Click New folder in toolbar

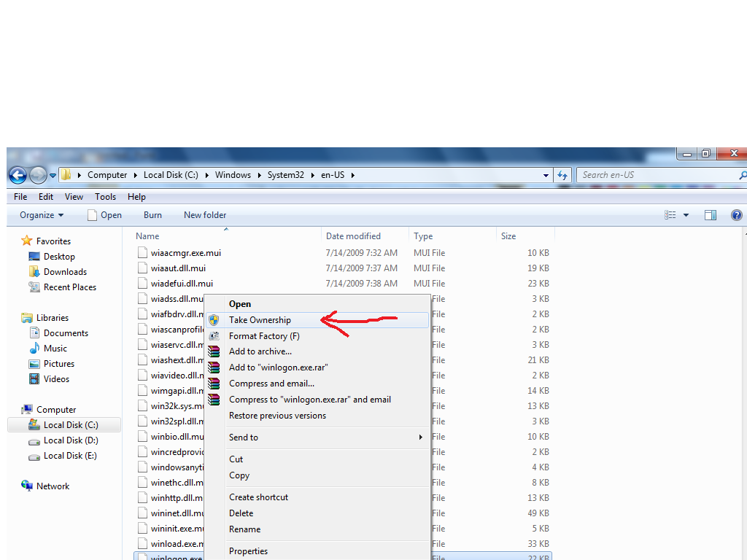pos(205,215)
